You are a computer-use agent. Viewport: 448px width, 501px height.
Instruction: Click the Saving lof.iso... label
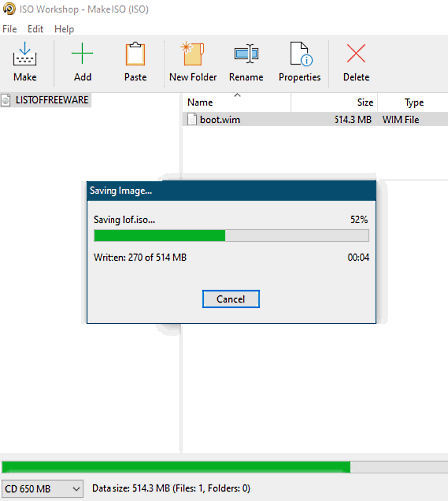click(124, 220)
